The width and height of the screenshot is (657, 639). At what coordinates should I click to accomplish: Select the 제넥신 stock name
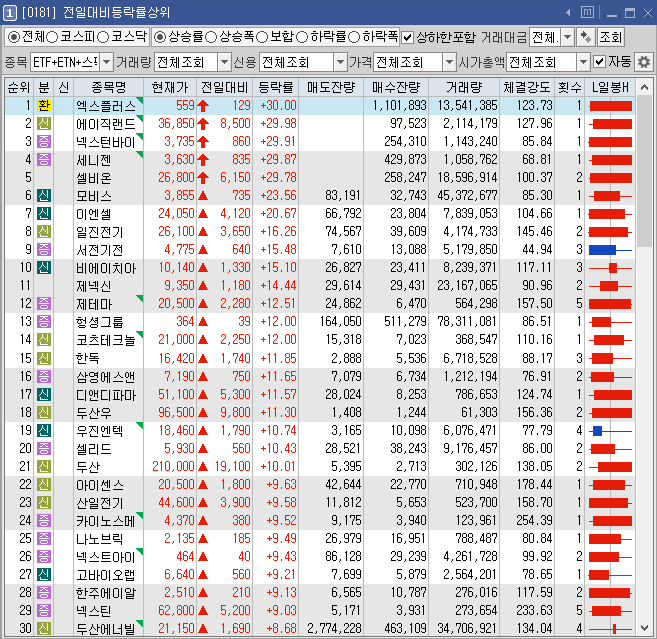[93, 286]
